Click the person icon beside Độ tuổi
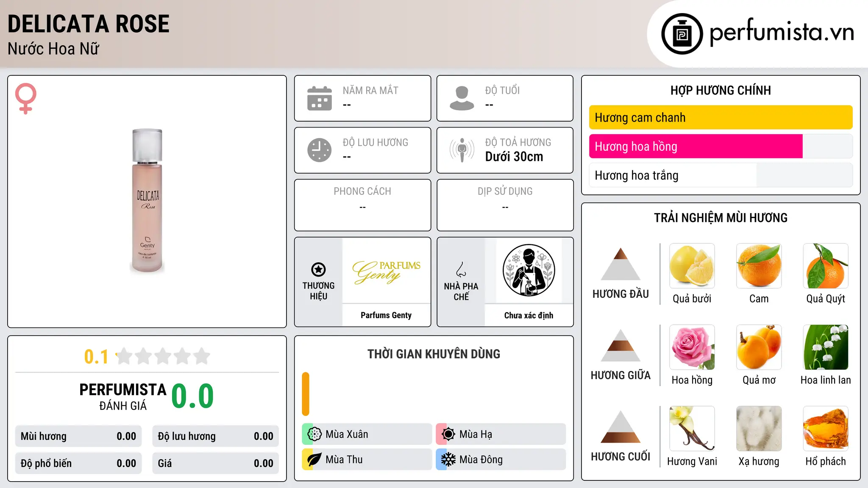 point(462,98)
